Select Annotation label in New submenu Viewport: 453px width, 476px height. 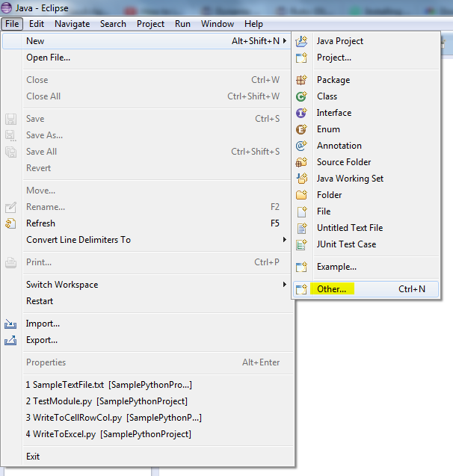(339, 146)
